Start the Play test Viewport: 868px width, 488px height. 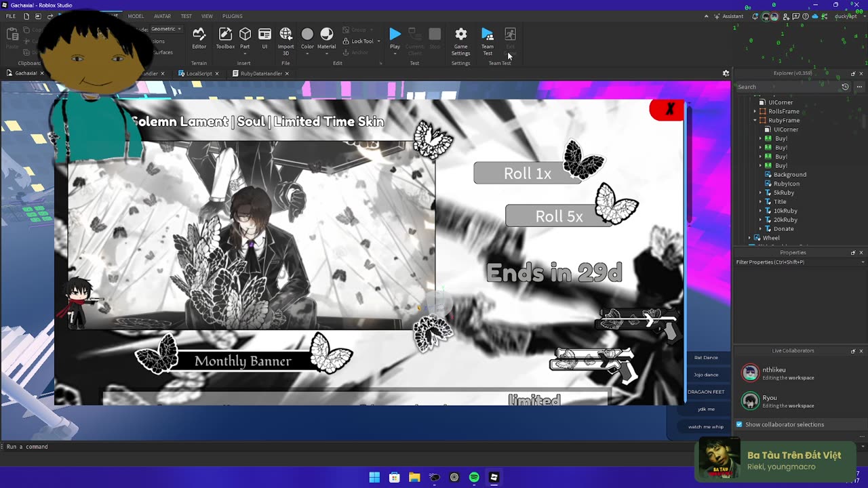pyautogui.click(x=395, y=37)
